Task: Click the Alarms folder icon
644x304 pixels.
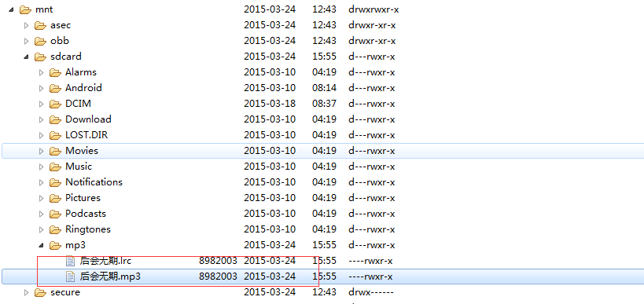Action: 55,72
